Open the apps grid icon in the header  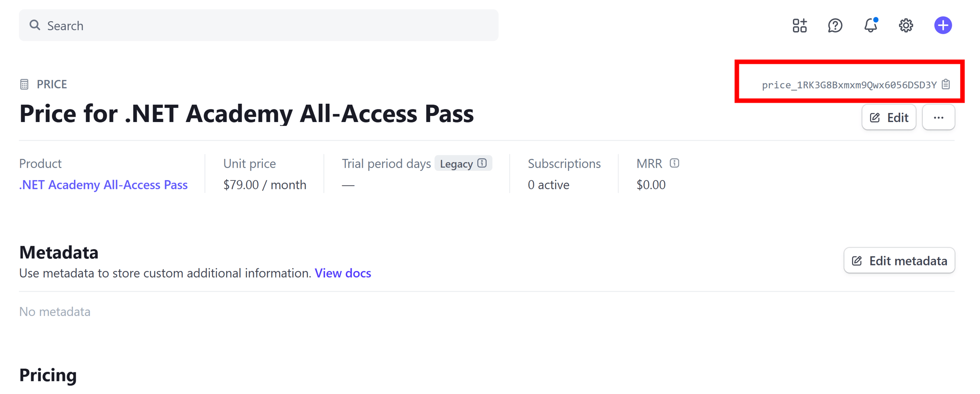pyautogui.click(x=800, y=26)
